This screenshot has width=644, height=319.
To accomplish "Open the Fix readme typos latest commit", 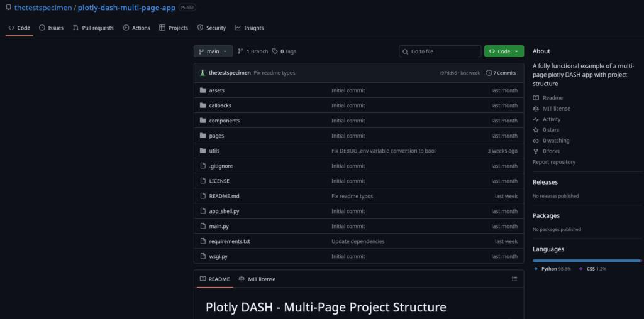I will coord(274,73).
